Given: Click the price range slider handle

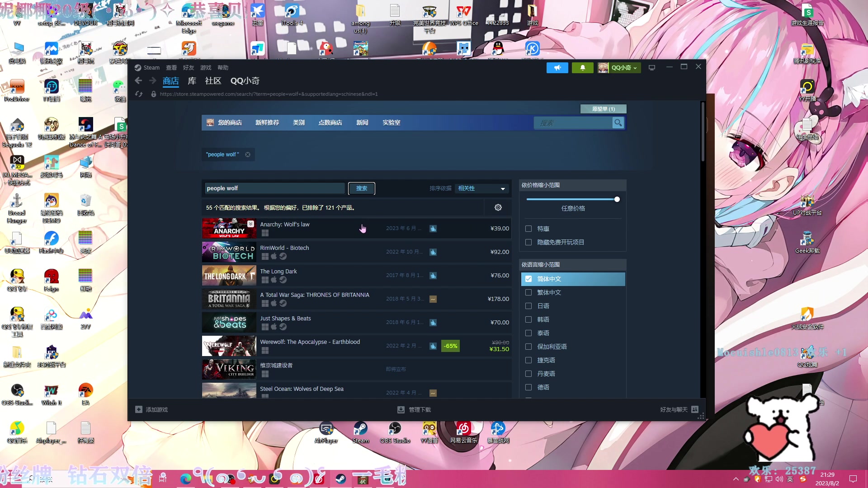Looking at the screenshot, I should (x=617, y=199).
